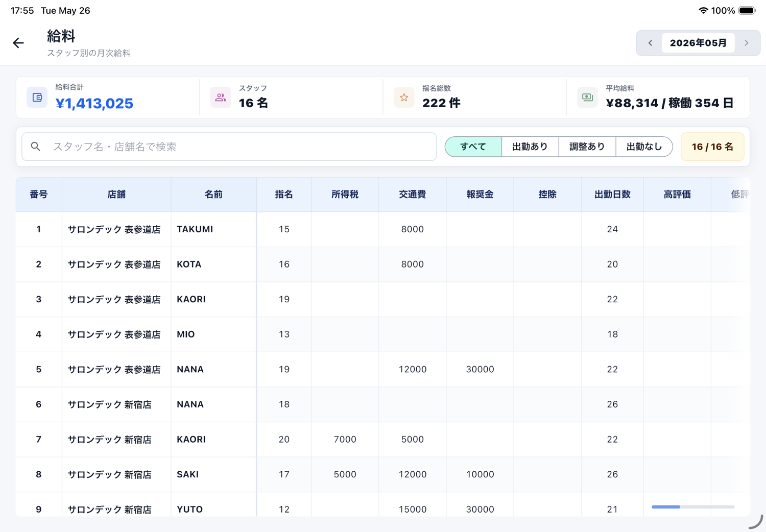Select the 調整あり filter
Viewport: 766px width, 532px height.
pyautogui.click(x=587, y=147)
